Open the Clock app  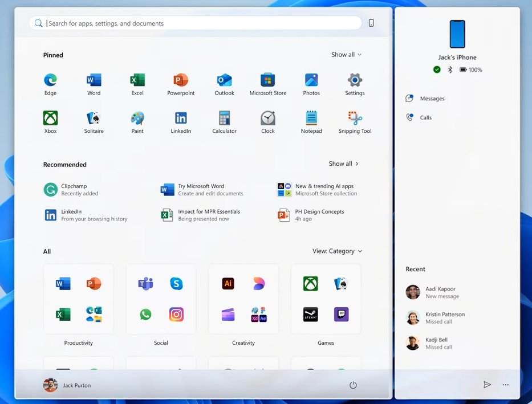click(267, 122)
